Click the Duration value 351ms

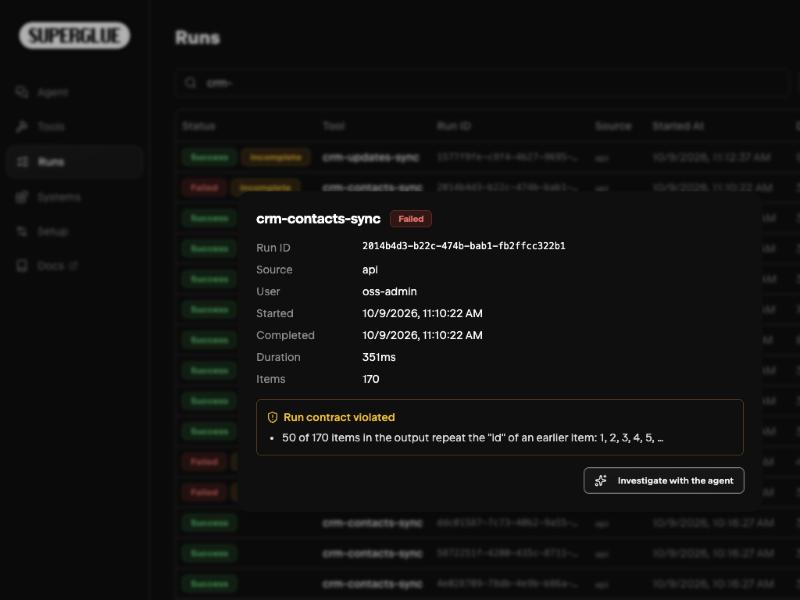[x=379, y=357]
